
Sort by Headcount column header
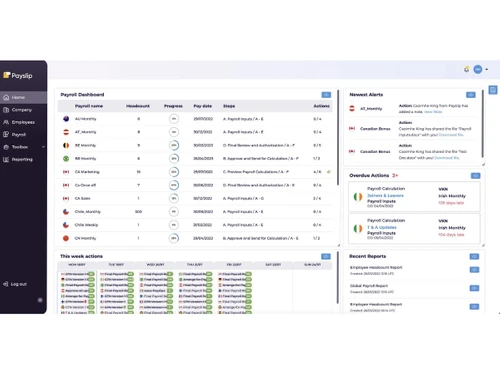[x=138, y=106]
